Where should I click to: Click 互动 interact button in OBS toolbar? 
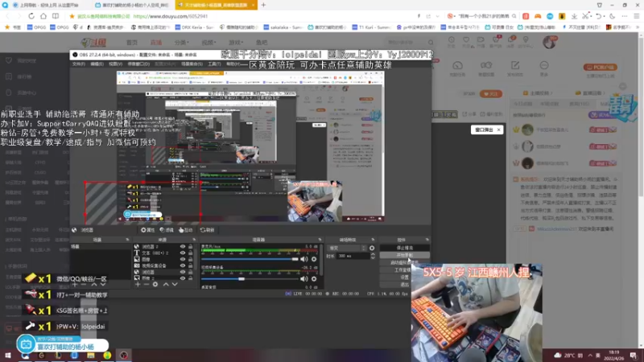[186, 230]
